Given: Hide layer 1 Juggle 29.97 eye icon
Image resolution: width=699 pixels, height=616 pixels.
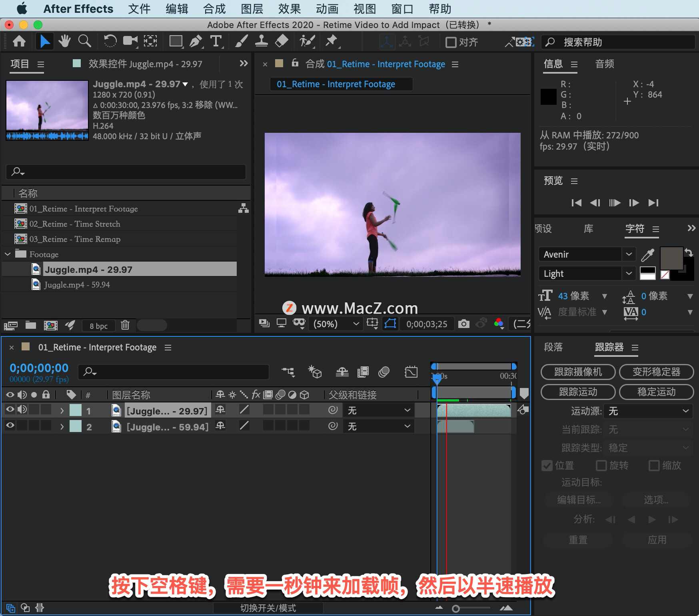Looking at the screenshot, I should 10,409.
